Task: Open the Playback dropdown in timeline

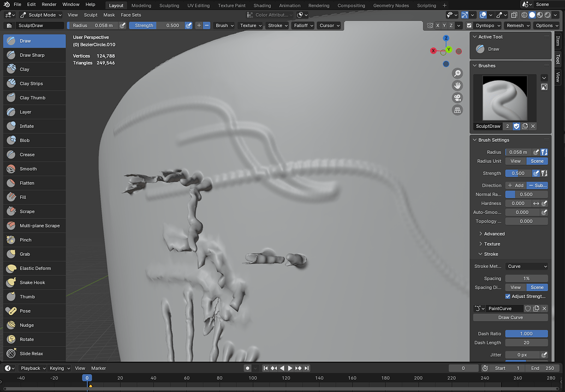Action: [x=32, y=368]
